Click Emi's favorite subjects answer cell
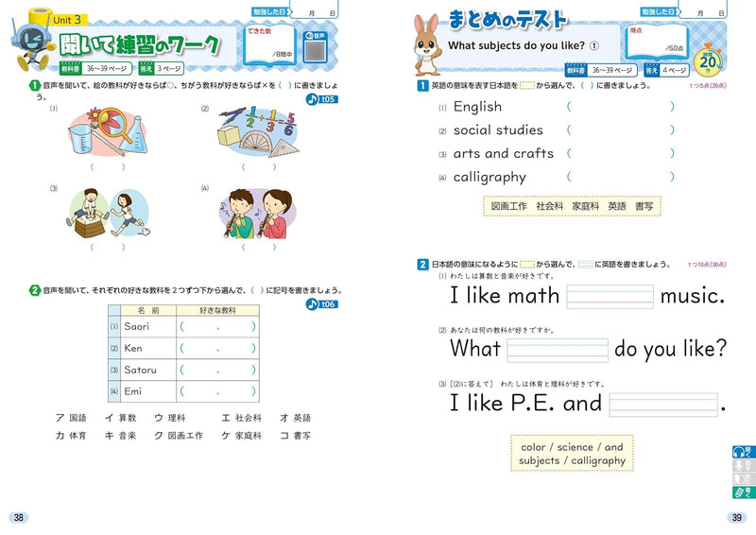Screen dimensions: 756x535 click(218, 391)
